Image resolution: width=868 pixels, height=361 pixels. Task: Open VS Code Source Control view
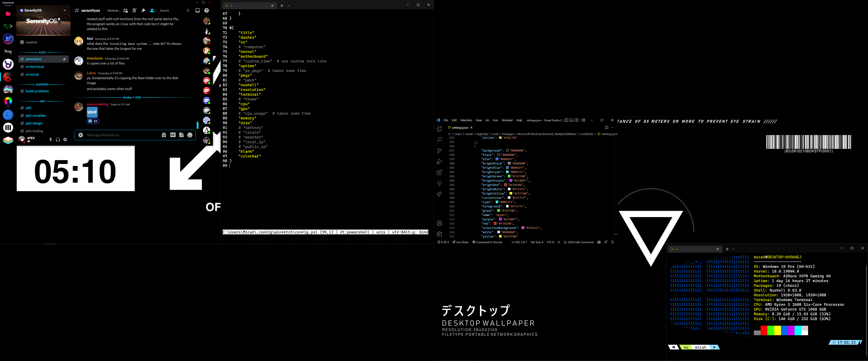tap(439, 151)
